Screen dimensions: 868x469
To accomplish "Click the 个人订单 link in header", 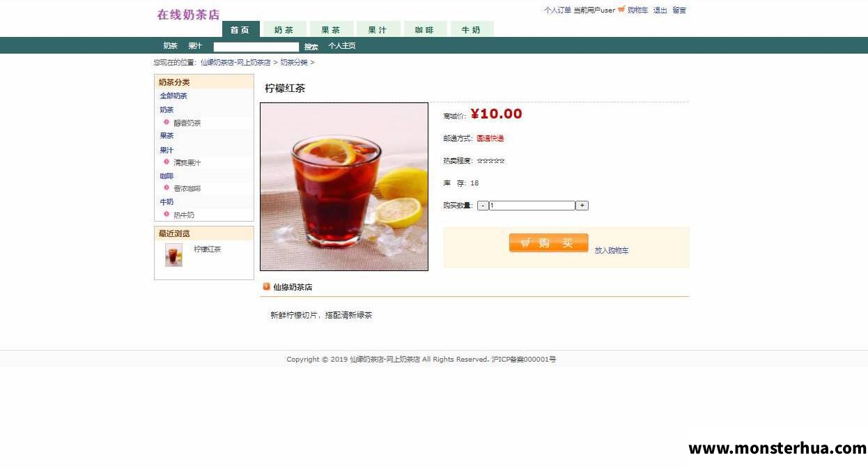I will (x=557, y=10).
